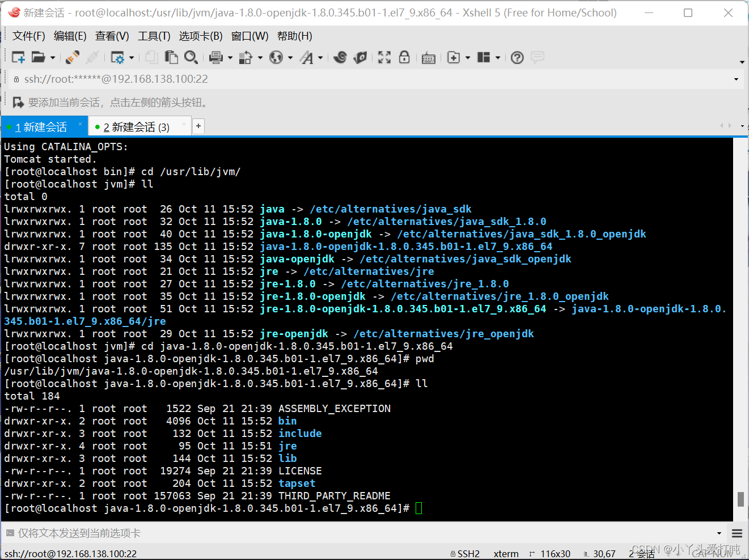The image size is (749, 560).
Task: Click the keyboard mapping icon
Action: [429, 58]
